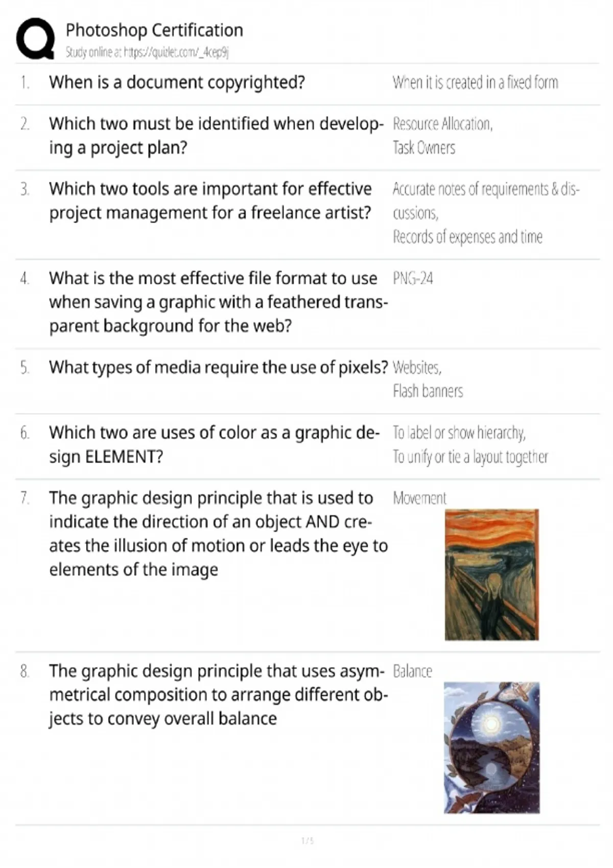The image size is (613, 868).
Task: Click question 3 about freelance artist tools
Action: 210,201
